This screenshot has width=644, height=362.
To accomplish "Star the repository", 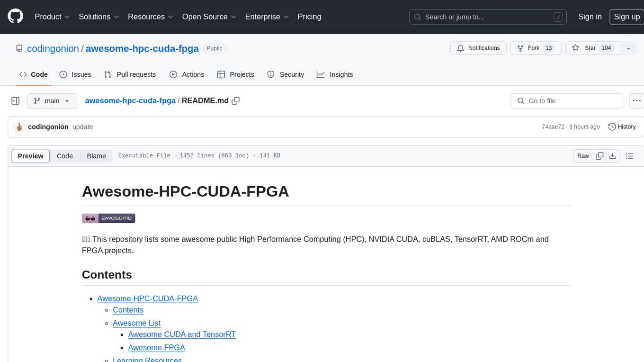I will click(x=593, y=48).
